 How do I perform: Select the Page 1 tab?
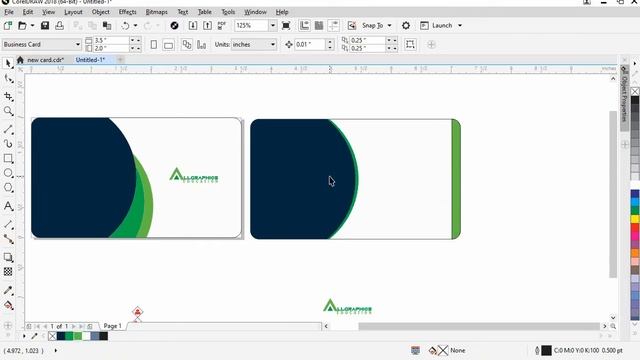[113, 326]
